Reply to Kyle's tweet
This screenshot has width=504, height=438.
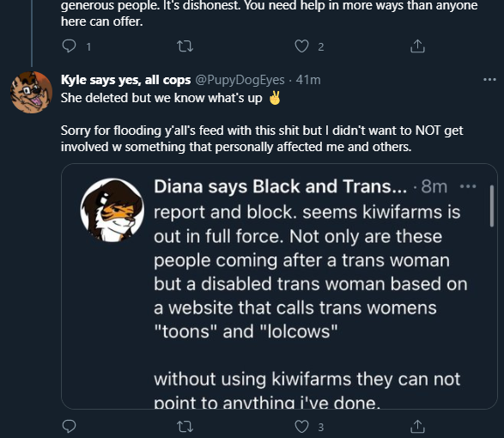pos(69,427)
